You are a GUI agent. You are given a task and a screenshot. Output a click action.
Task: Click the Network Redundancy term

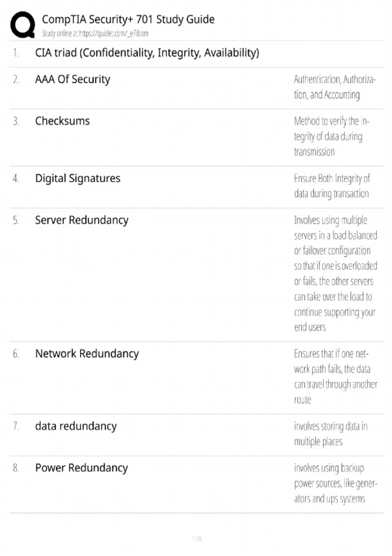point(87,354)
